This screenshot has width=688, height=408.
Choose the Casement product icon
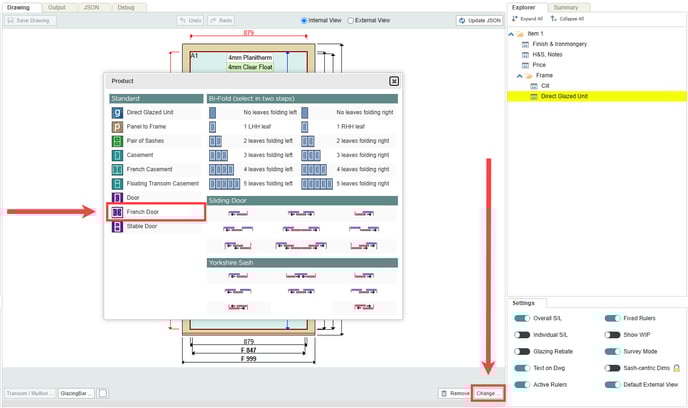[118, 156]
